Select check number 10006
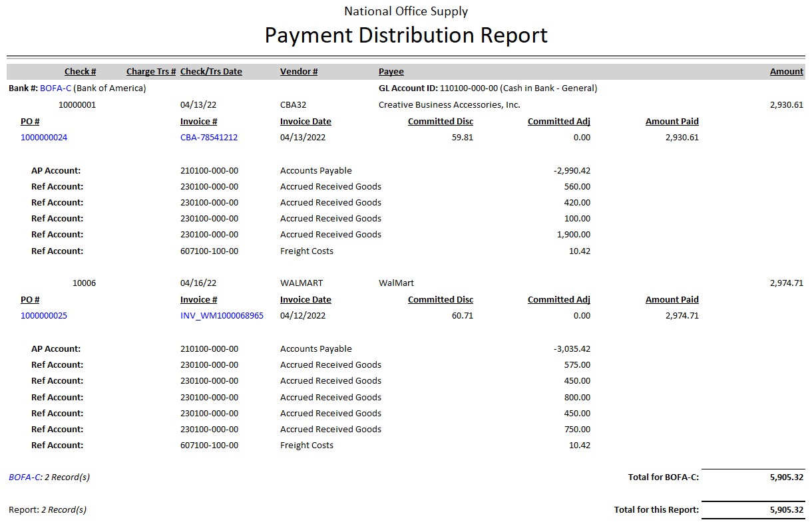Image resolution: width=812 pixels, height=524 pixels. point(84,283)
